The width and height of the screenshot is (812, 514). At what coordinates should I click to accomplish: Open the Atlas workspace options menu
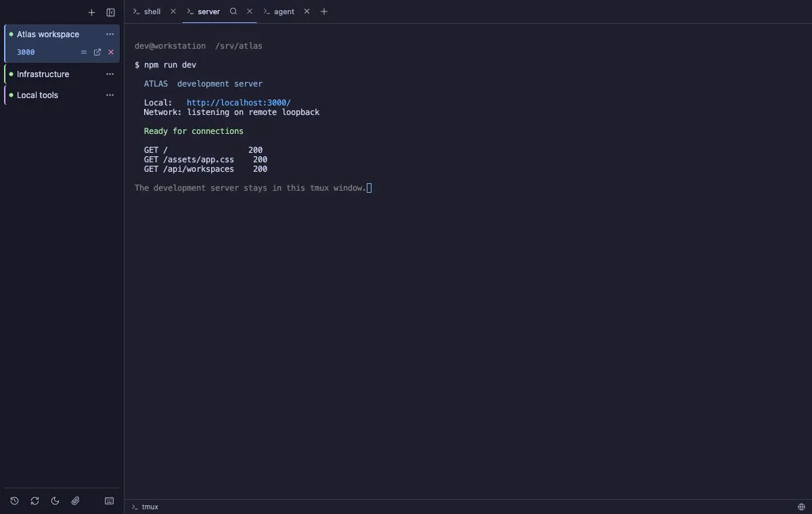point(110,34)
